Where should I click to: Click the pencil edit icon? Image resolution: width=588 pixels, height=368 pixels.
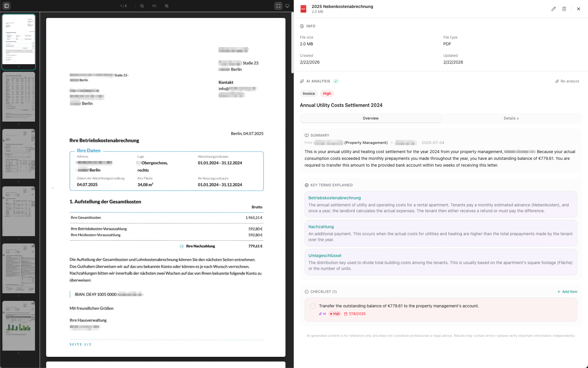[553, 9]
